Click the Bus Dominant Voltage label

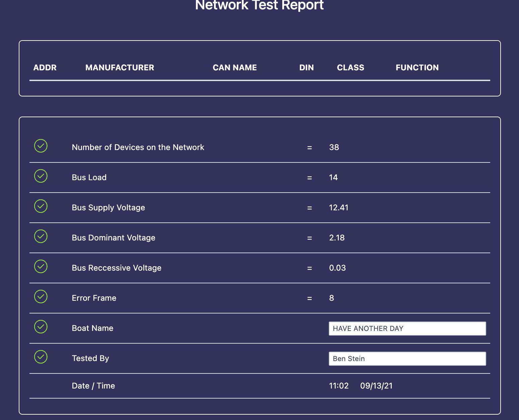[x=114, y=238]
